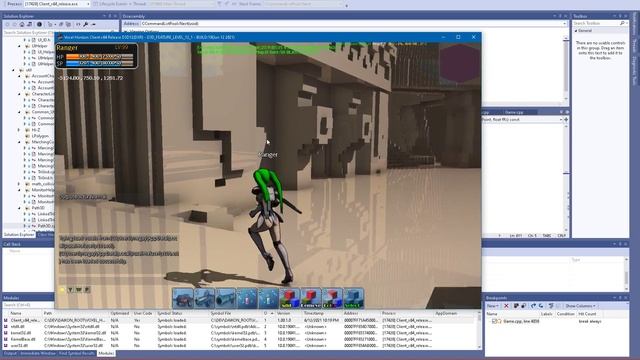Click the yellow circle icon at chat bottom
This screenshot has width=640, height=360.
coord(62,290)
